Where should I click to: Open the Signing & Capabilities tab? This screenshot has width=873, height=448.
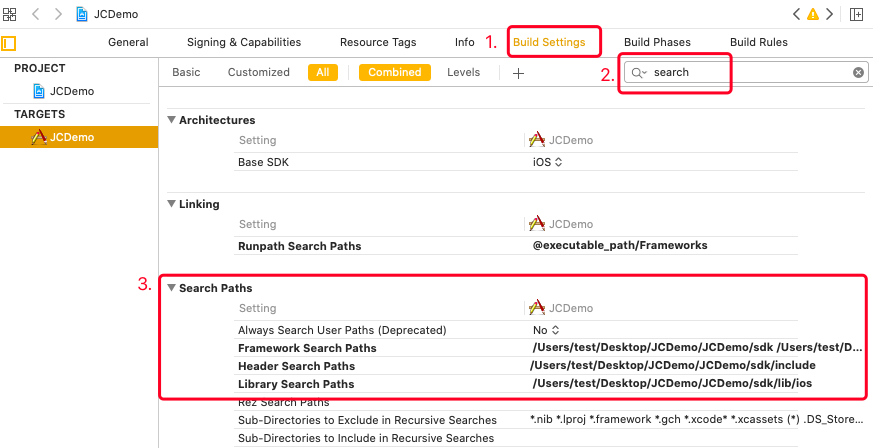tap(244, 42)
